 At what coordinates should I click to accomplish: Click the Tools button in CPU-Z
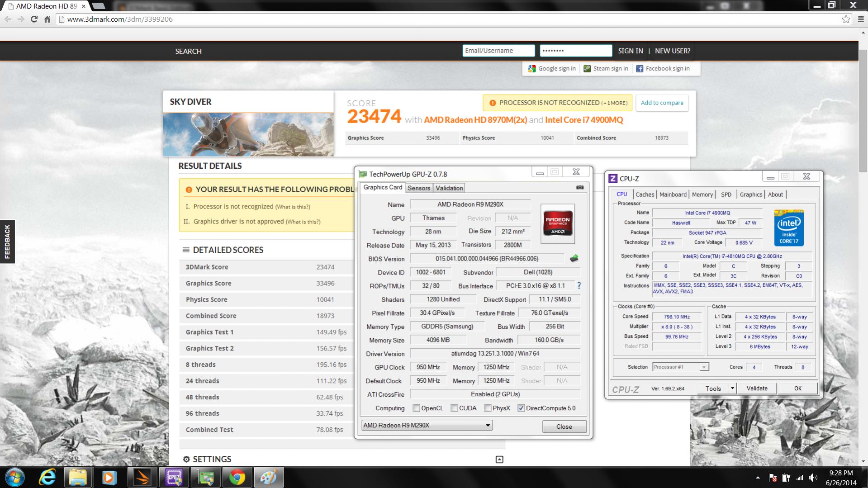pyautogui.click(x=713, y=388)
